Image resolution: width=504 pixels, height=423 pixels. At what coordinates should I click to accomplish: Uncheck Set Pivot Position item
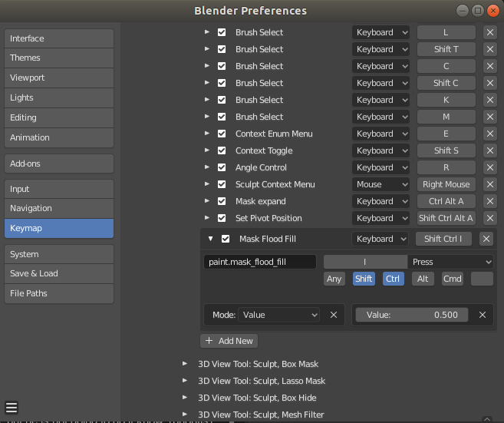pos(222,218)
